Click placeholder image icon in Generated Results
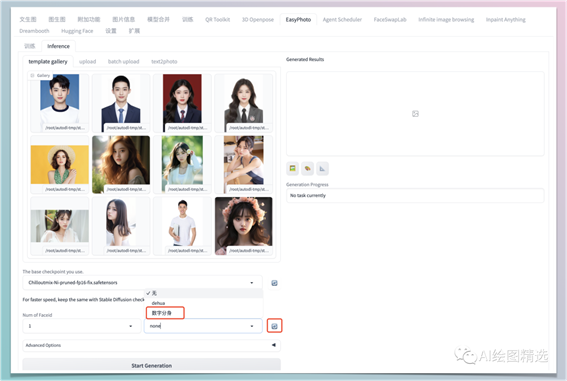Screen dimensions: 567x381 click(x=415, y=114)
